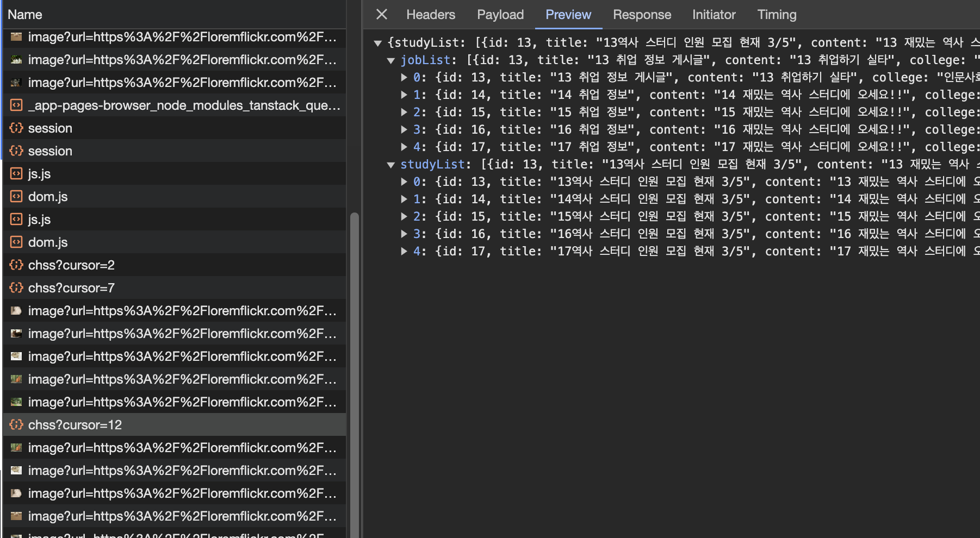980x538 pixels.
Task: Click the JSON icon of chss?cursor=7
Action: click(x=16, y=287)
